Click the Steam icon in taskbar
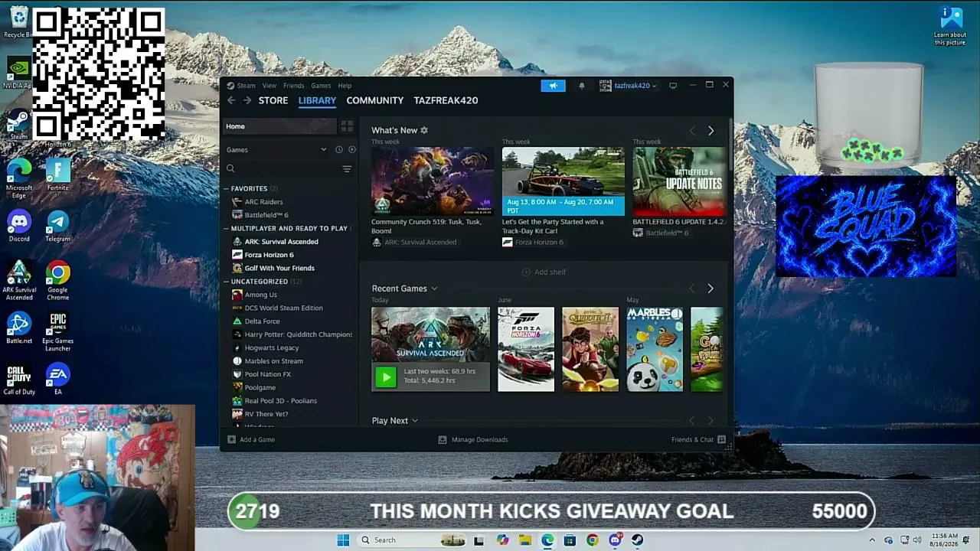 (637, 540)
